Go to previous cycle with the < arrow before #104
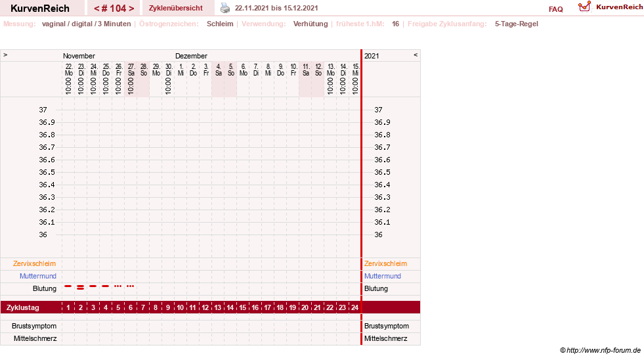 point(97,9)
